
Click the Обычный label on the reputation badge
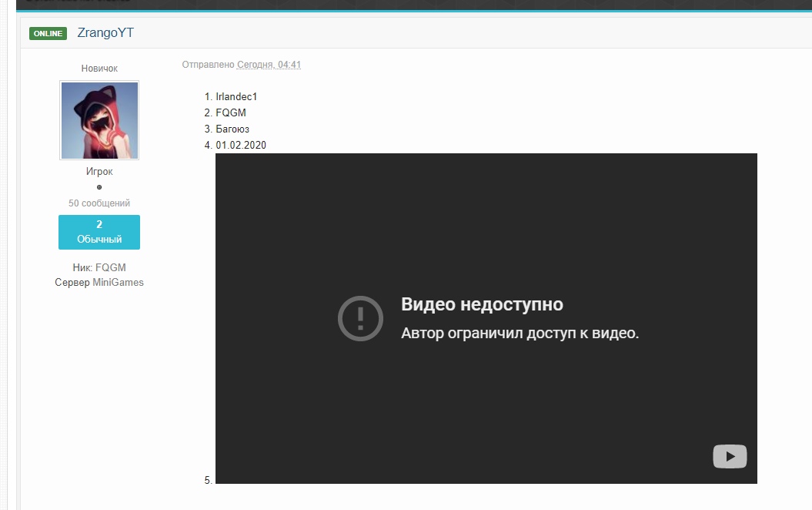point(99,238)
